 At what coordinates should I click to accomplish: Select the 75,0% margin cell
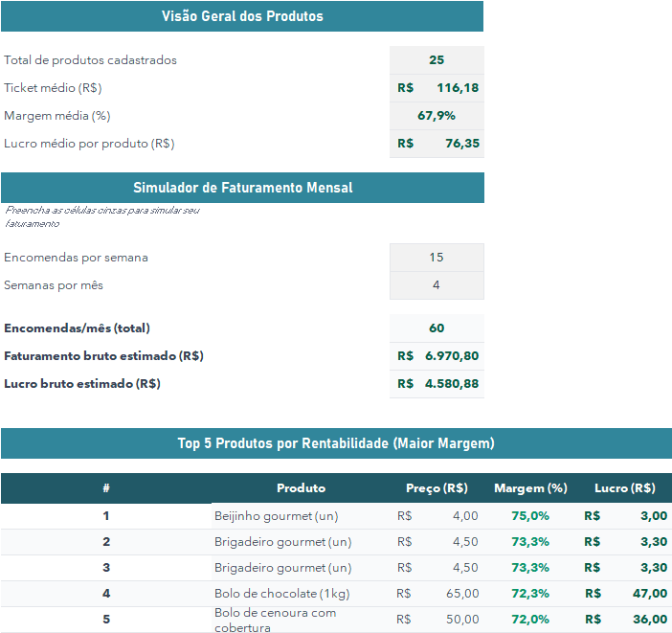point(530,516)
